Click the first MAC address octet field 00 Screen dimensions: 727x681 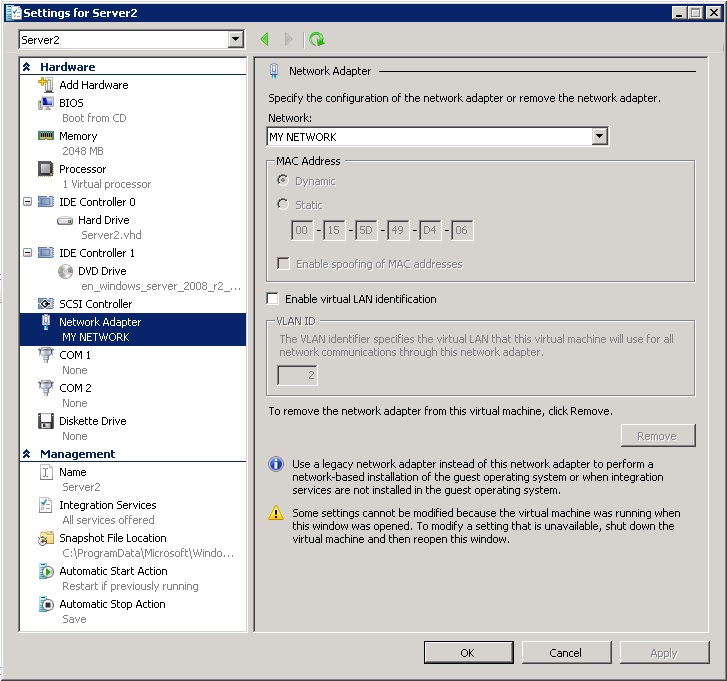click(x=302, y=230)
